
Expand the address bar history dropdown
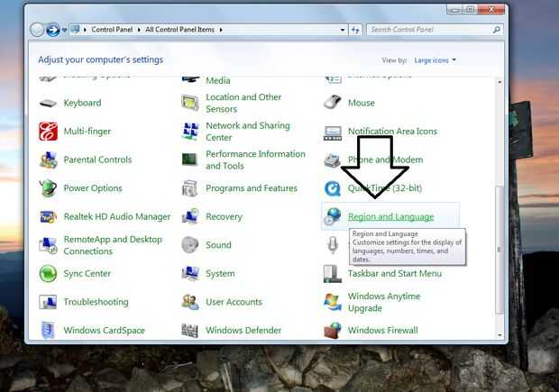[x=343, y=30]
